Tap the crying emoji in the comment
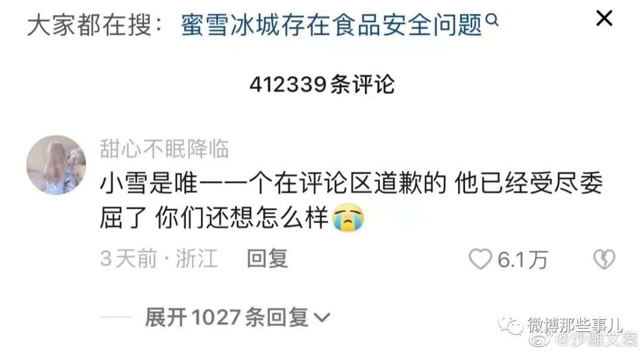644x354 pixels. click(x=348, y=219)
